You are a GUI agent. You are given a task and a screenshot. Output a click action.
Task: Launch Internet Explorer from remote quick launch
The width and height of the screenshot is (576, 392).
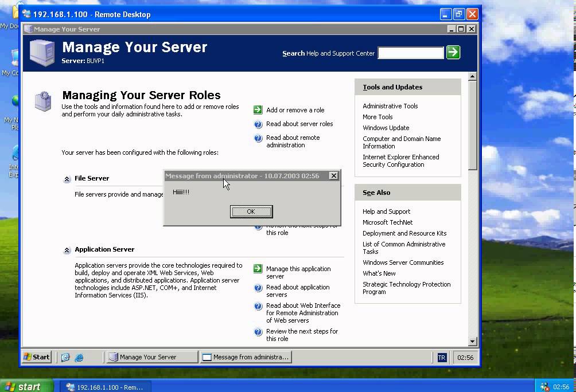79,357
